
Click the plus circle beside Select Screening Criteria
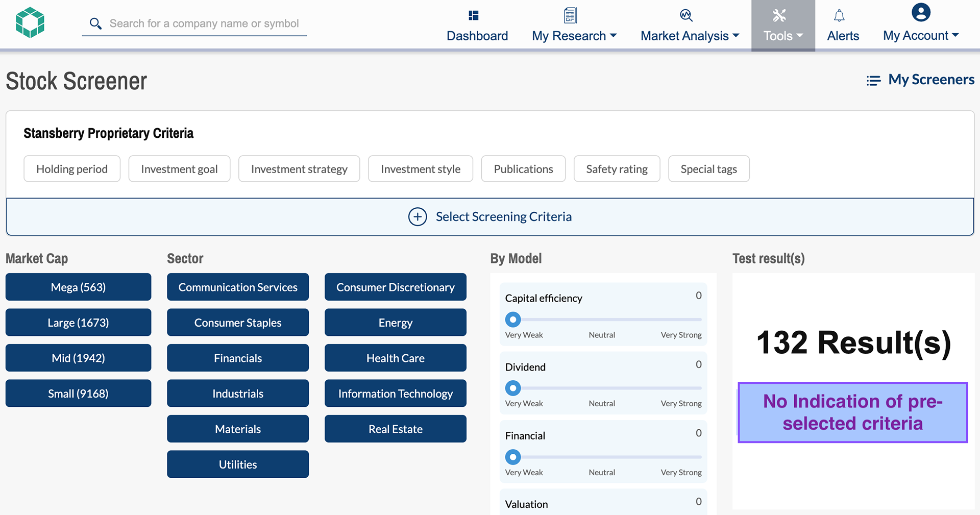tap(418, 217)
